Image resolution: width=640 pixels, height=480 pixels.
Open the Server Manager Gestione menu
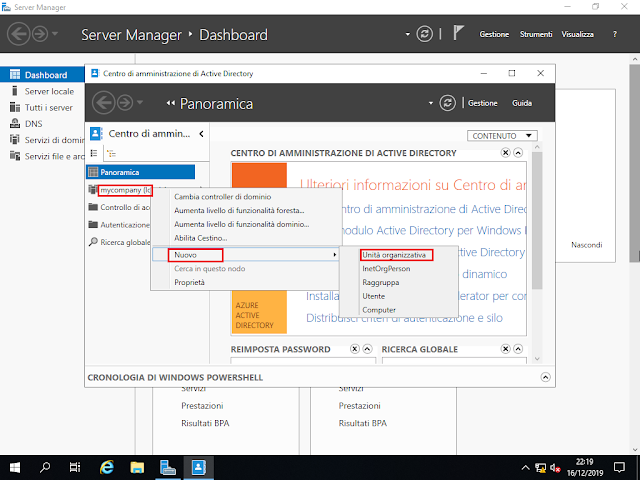pyautogui.click(x=494, y=34)
